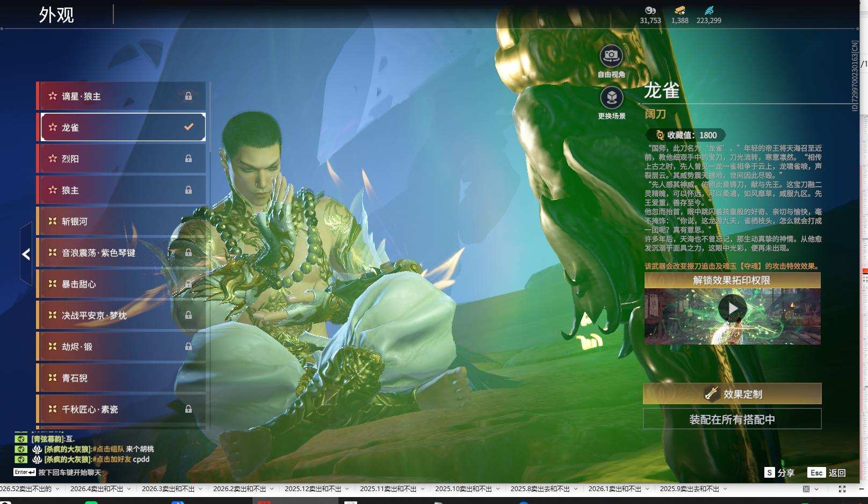Click the 解锁效果拓印权限 banner
The image size is (868, 504).
(x=732, y=280)
